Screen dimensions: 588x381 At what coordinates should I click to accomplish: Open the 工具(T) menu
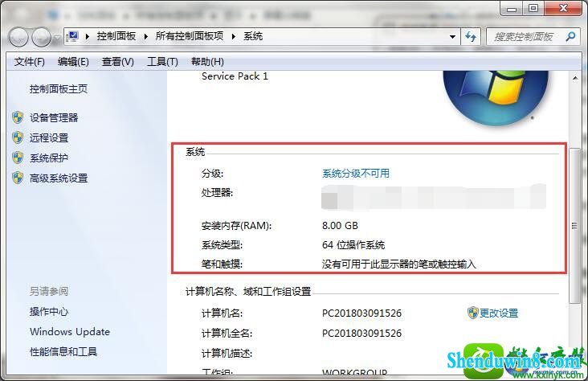point(162,62)
